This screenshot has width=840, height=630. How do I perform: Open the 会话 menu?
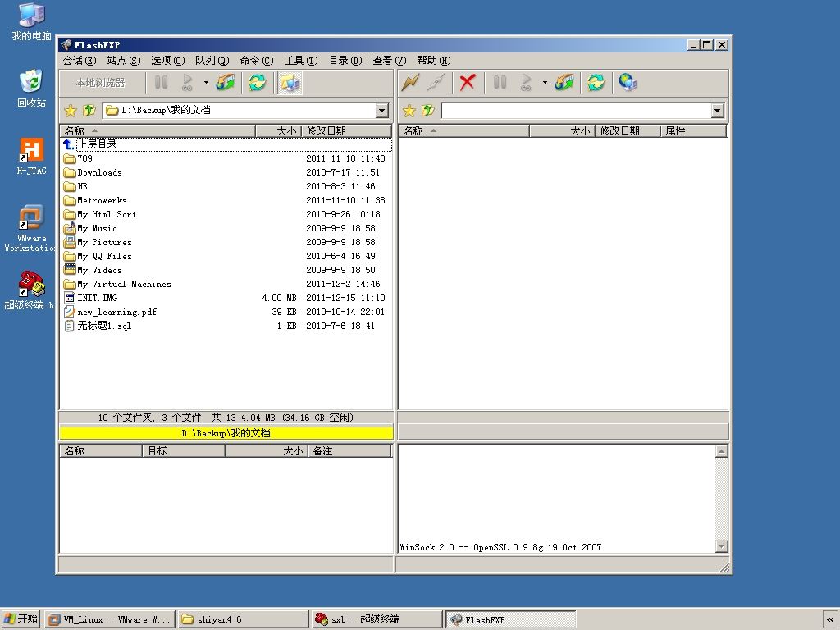point(80,61)
